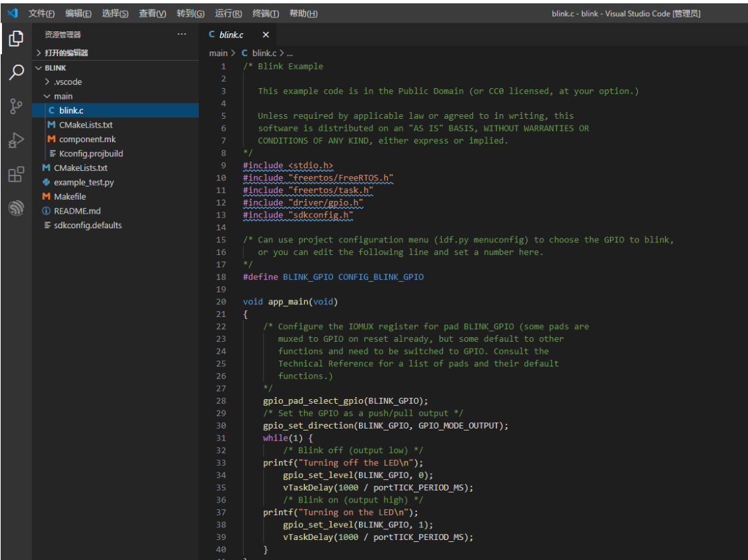748x560 pixels.
Task: Open the 查看(V) menu
Action: tap(153, 13)
